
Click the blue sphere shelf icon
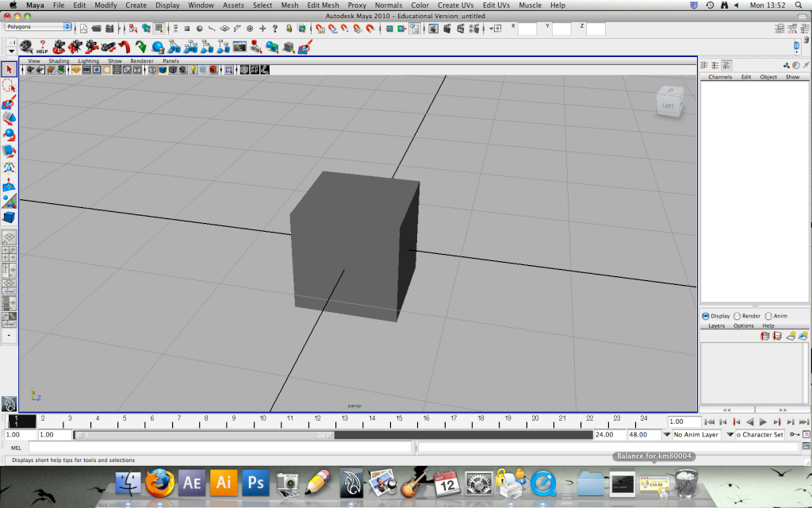[x=158, y=47]
